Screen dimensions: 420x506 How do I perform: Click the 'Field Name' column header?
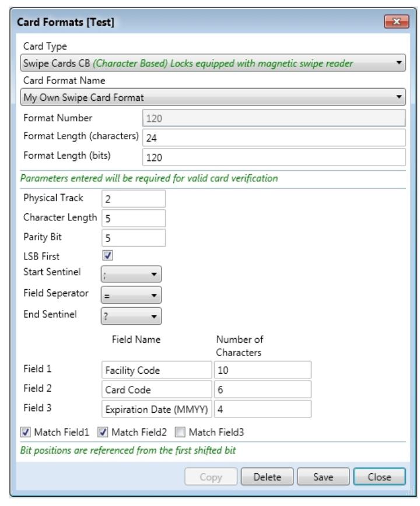pyautogui.click(x=136, y=339)
